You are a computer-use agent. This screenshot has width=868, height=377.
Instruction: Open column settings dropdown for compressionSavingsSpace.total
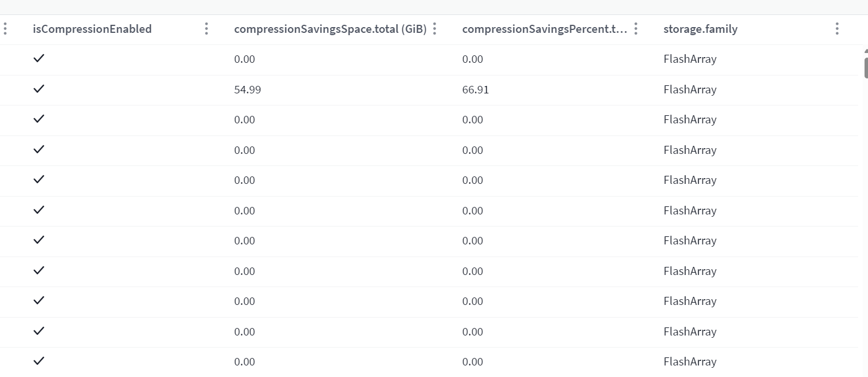pyautogui.click(x=435, y=29)
